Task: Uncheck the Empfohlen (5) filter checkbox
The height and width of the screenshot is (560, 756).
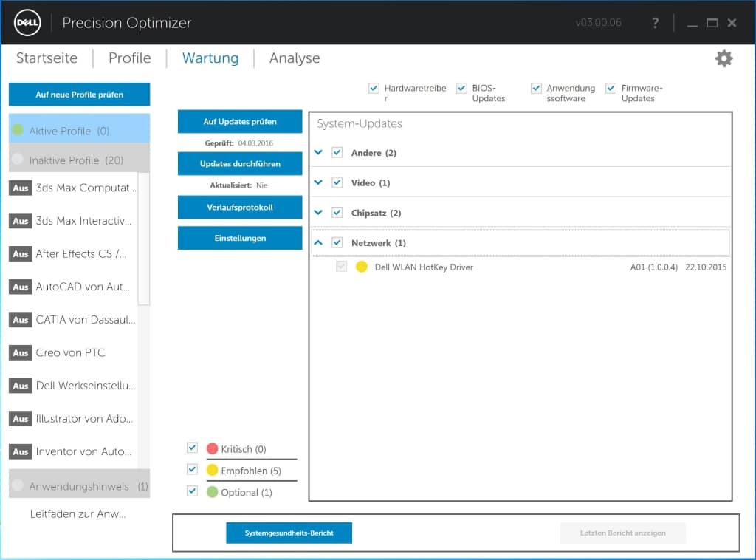Action: 192,469
